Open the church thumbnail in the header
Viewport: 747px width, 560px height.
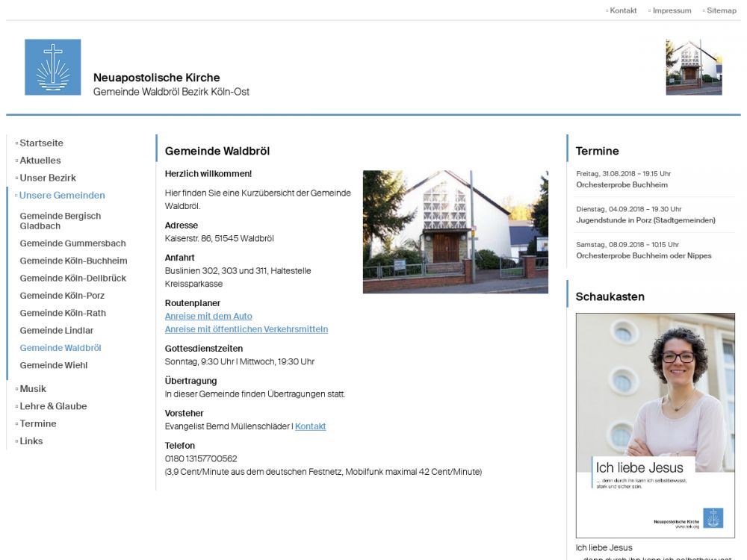[693, 67]
